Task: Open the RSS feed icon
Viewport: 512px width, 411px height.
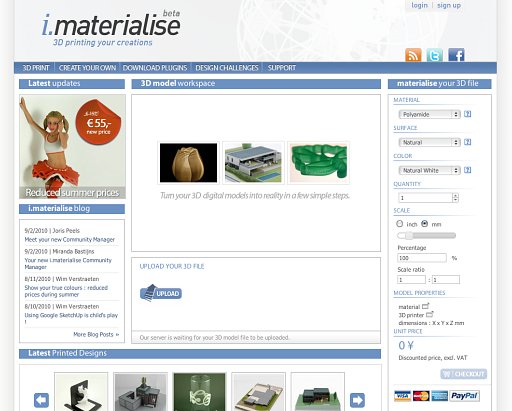Action: click(x=413, y=55)
